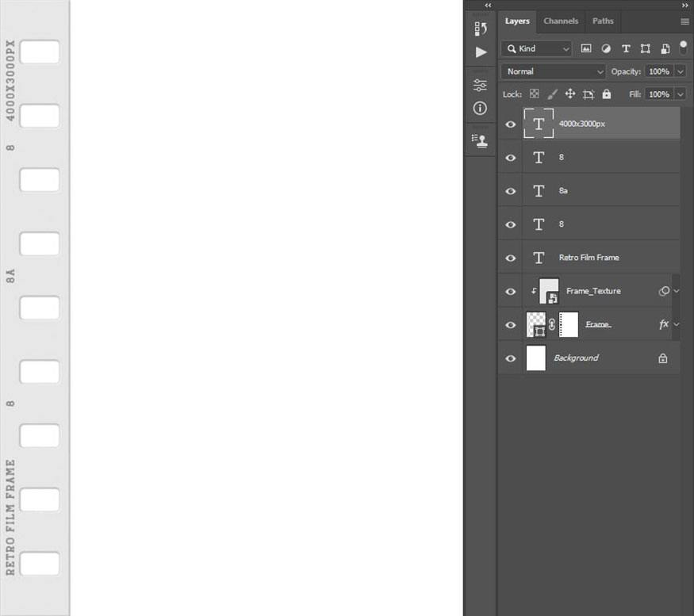Select the 8a layer name
The image size is (694, 616).
tap(563, 191)
